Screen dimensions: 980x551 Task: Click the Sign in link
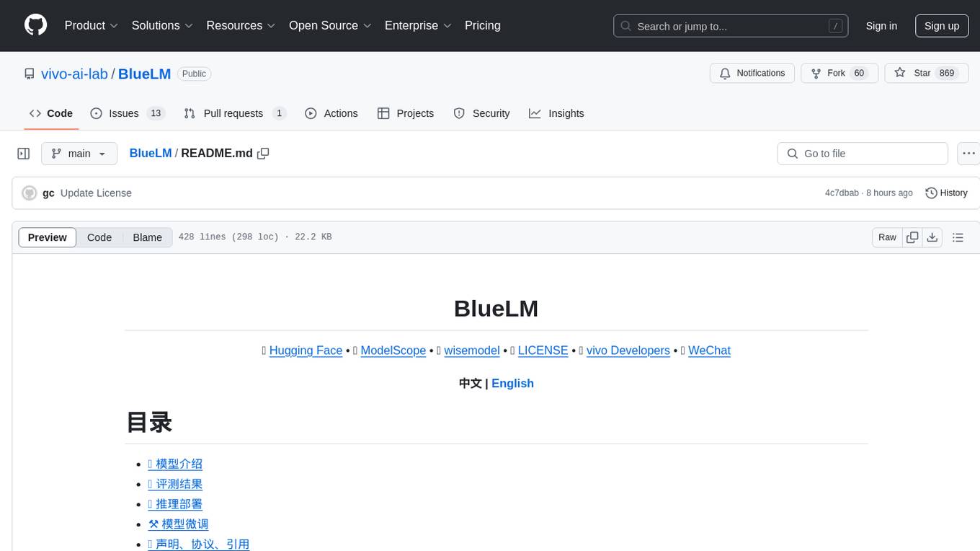click(x=881, y=26)
